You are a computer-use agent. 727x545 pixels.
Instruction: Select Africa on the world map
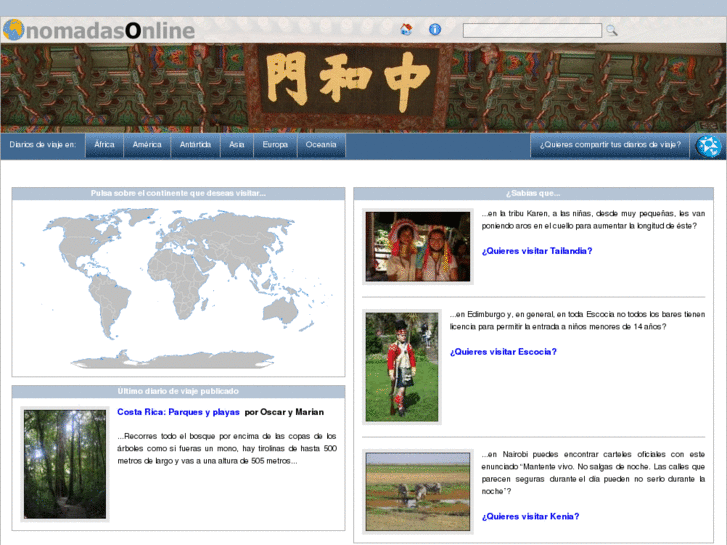(x=179, y=283)
